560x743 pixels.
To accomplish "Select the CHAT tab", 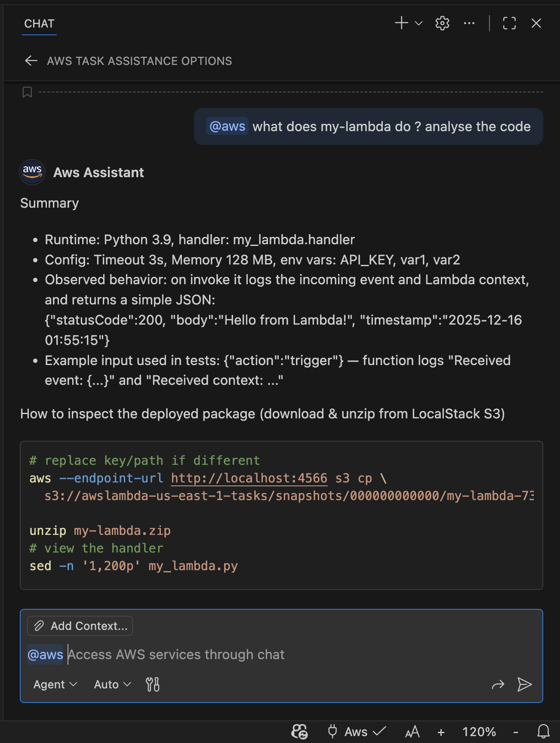I will tap(39, 24).
